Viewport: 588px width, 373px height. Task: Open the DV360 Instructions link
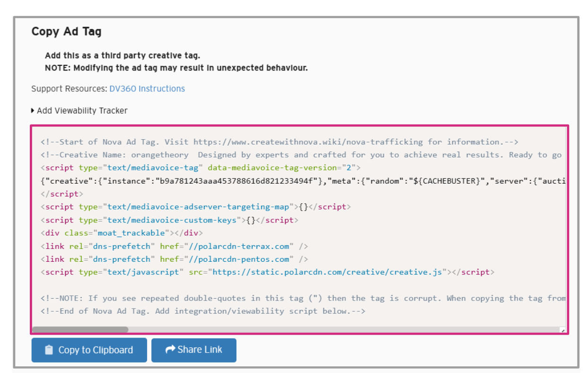(x=147, y=89)
